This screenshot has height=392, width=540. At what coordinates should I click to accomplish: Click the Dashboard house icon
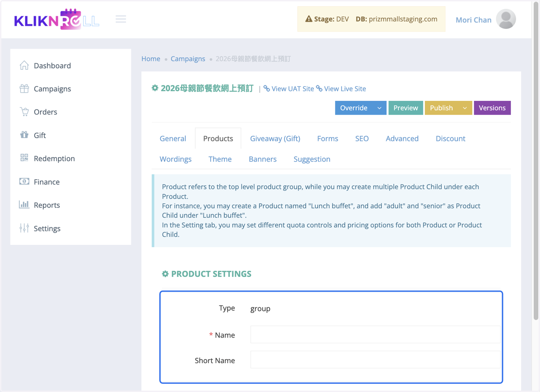(x=24, y=65)
